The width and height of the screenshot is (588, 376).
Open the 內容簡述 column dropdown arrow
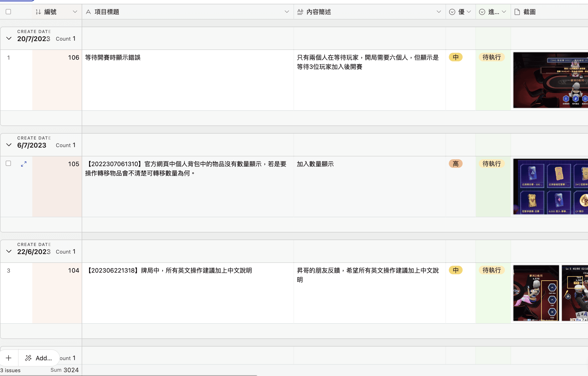[439, 12]
